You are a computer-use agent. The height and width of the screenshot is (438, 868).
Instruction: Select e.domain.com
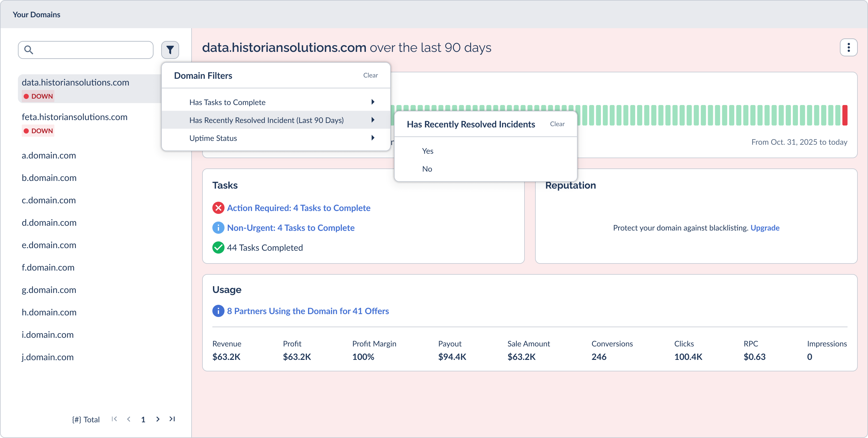49,245
